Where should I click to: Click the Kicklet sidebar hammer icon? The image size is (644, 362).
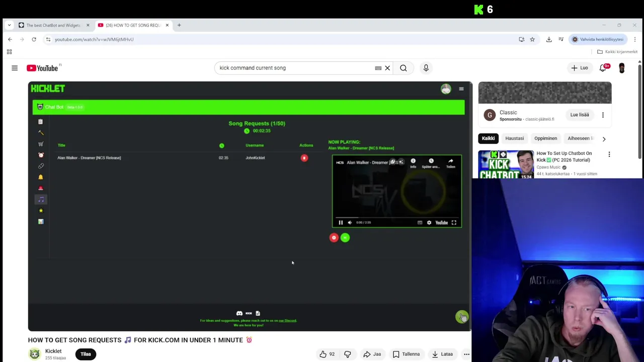[x=41, y=133]
